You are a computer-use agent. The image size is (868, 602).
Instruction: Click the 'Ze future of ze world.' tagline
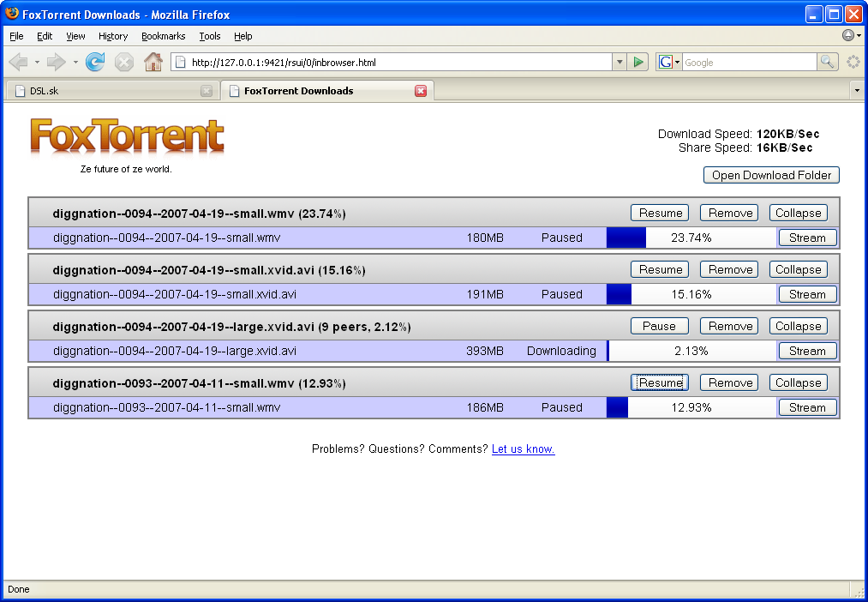(126, 169)
